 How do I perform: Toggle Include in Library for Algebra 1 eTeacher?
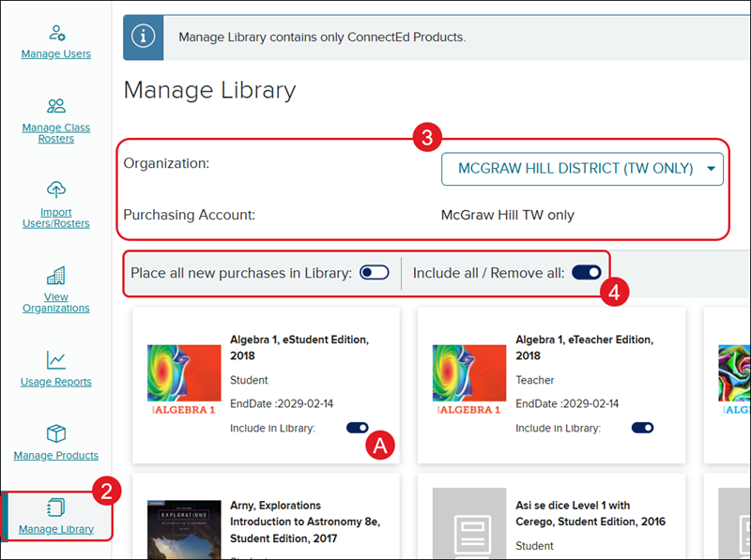tap(643, 428)
